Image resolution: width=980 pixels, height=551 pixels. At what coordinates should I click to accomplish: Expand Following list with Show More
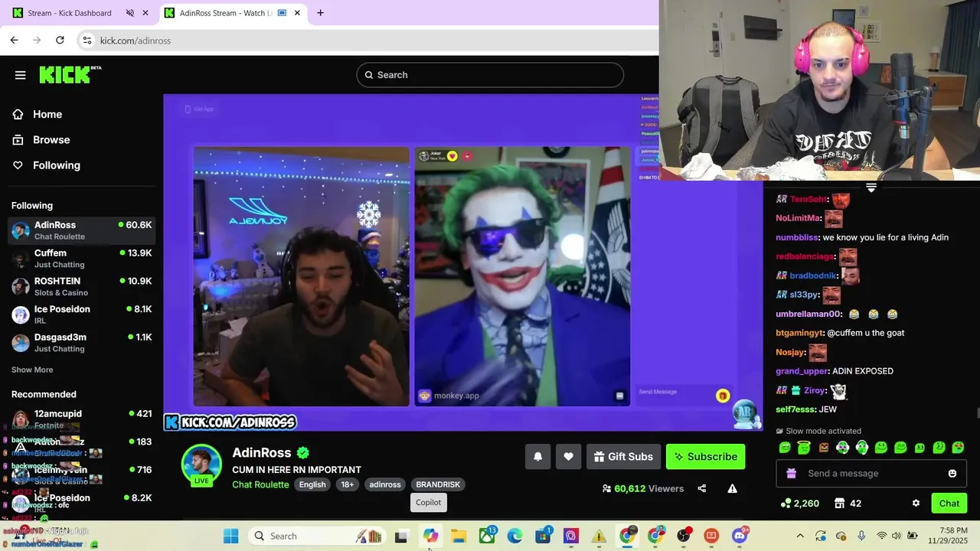tap(32, 370)
